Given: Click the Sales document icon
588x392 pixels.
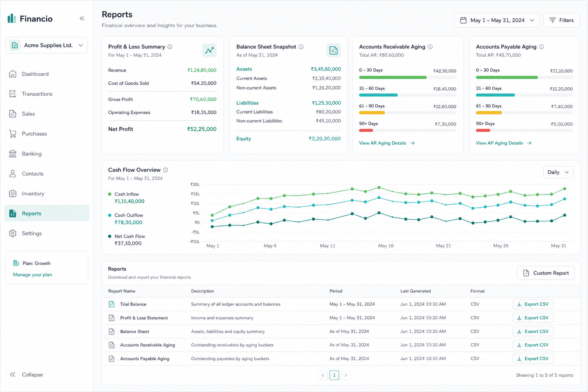Looking at the screenshot, I should pos(13,114).
